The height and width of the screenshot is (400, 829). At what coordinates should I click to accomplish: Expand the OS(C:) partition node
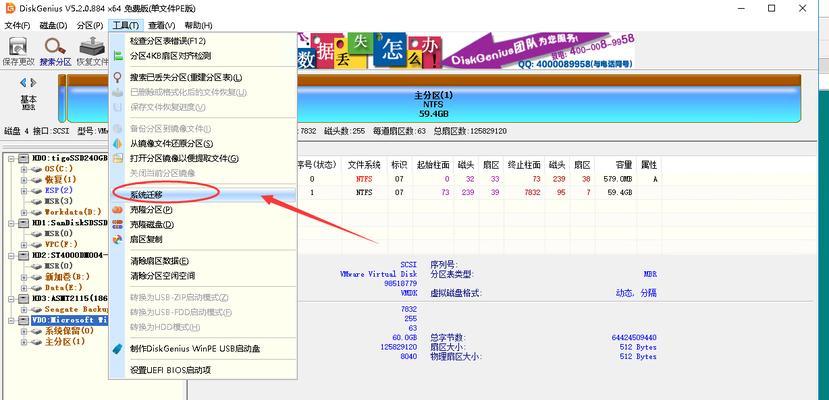(x=23, y=169)
